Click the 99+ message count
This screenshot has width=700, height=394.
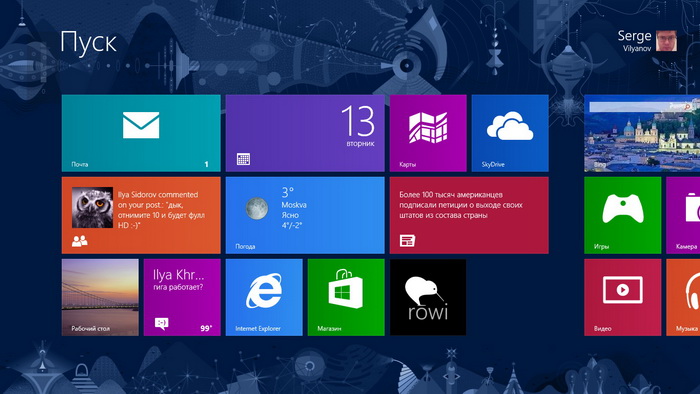pos(206,328)
